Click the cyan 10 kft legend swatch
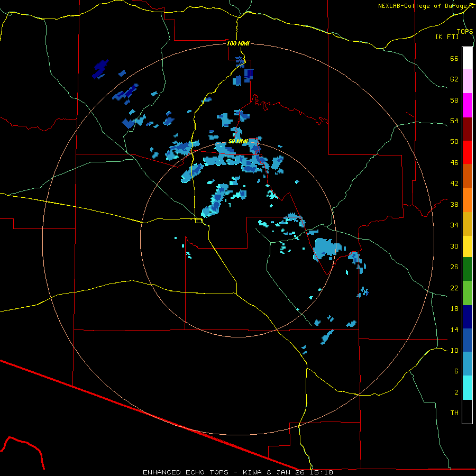The image size is (476, 476). coord(467,388)
